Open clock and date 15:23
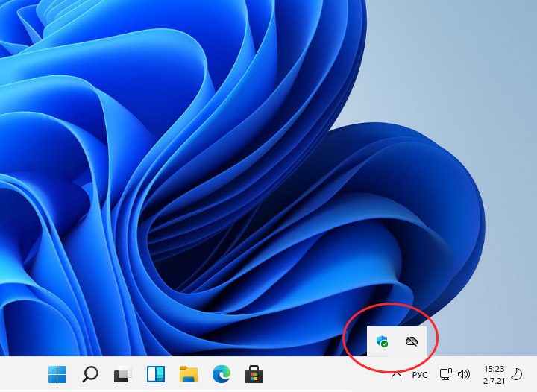 click(494, 375)
